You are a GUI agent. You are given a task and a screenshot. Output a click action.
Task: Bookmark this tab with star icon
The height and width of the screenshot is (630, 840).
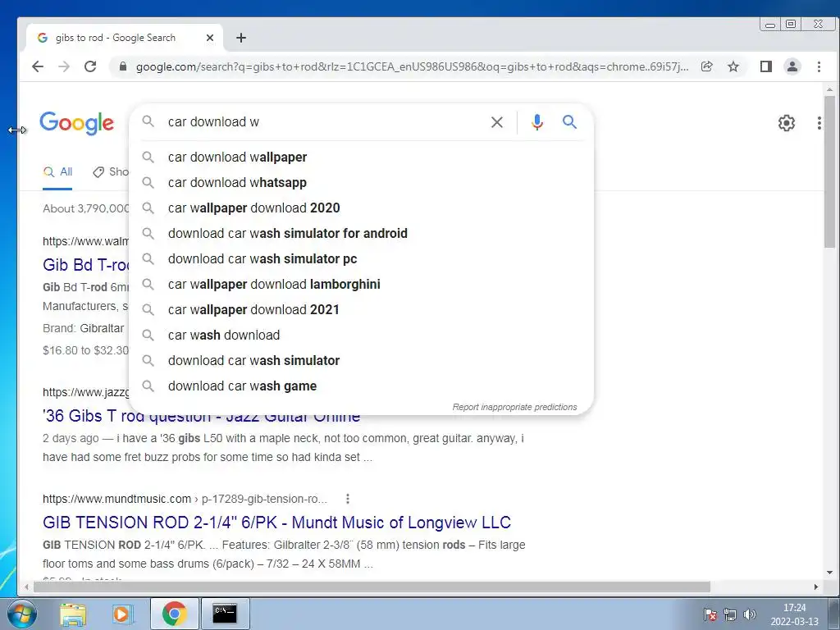point(733,66)
